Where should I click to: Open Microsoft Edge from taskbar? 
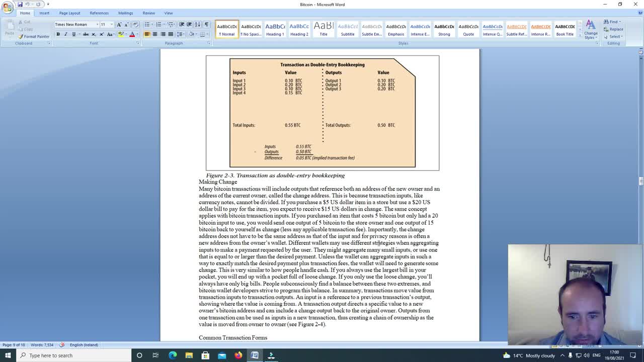click(x=173, y=355)
